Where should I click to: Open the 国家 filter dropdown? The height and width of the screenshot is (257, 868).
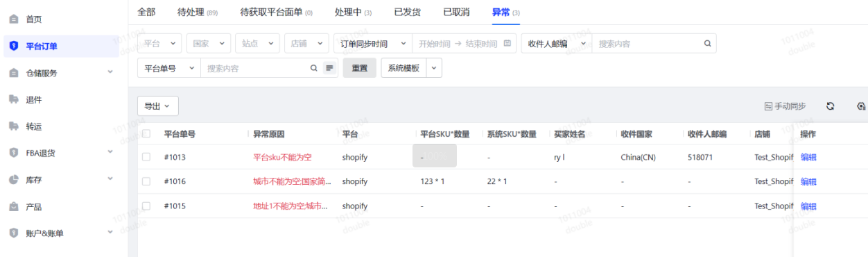point(209,43)
